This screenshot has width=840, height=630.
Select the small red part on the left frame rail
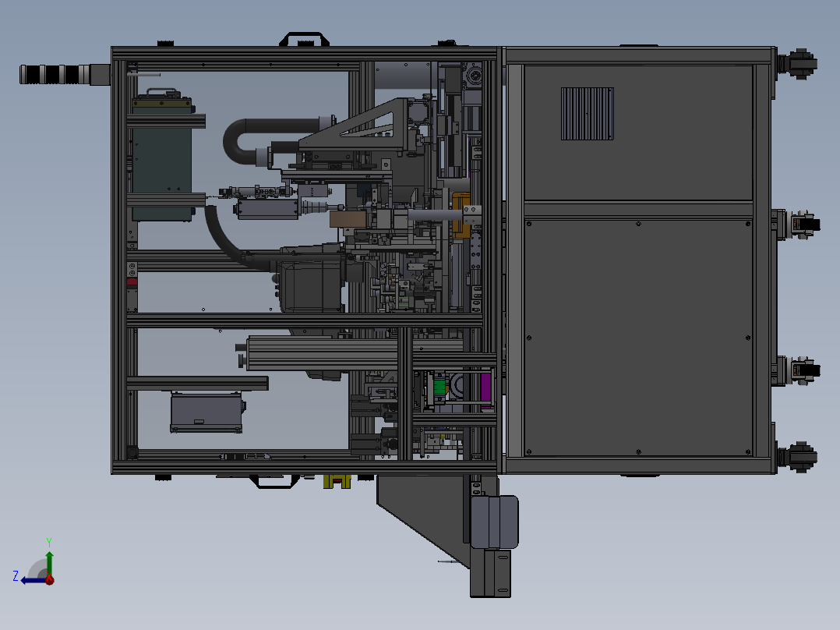132,281
